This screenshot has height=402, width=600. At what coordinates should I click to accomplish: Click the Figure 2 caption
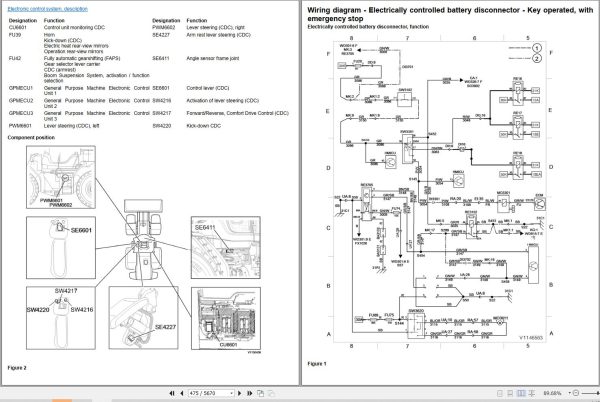17,368
